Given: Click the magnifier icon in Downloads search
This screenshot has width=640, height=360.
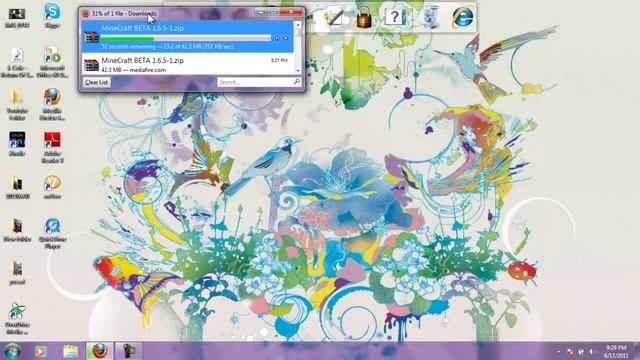Looking at the screenshot, I should click(297, 82).
